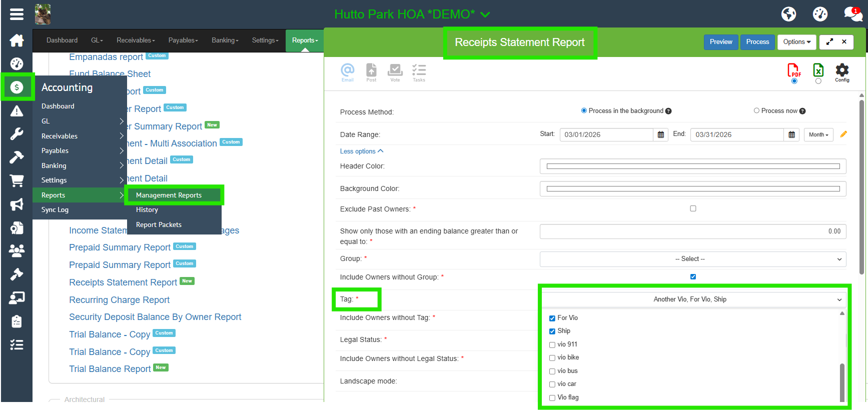Image resolution: width=868 pixels, height=410 pixels.
Task: Click the Tasks checklist icon
Action: click(x=419, y=70)
